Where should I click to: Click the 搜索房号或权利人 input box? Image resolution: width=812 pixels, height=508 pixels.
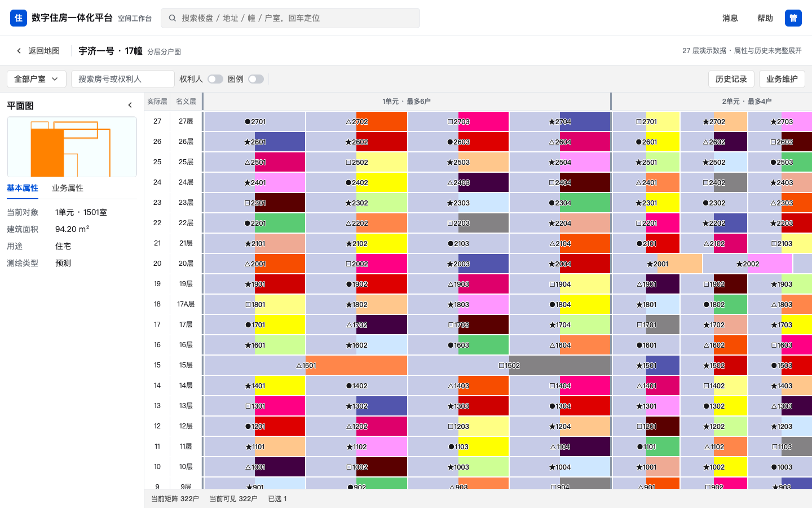123,79
